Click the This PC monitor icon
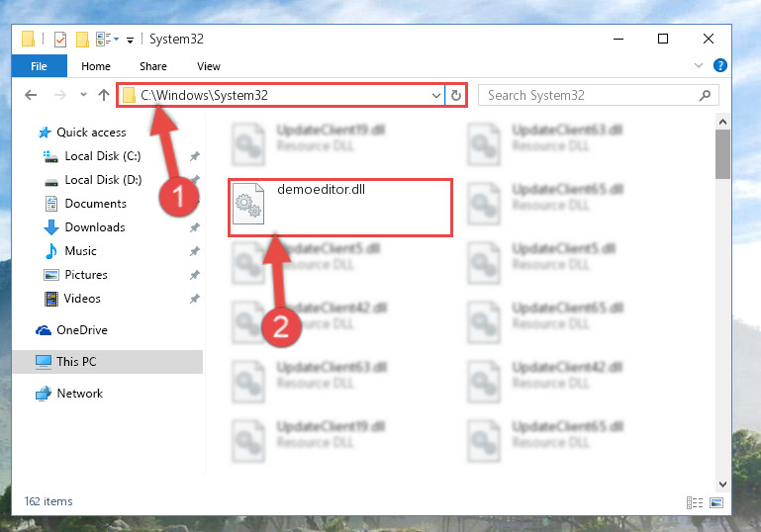The width and height of the screenshot is (761, 532). [x=44, y=362]
